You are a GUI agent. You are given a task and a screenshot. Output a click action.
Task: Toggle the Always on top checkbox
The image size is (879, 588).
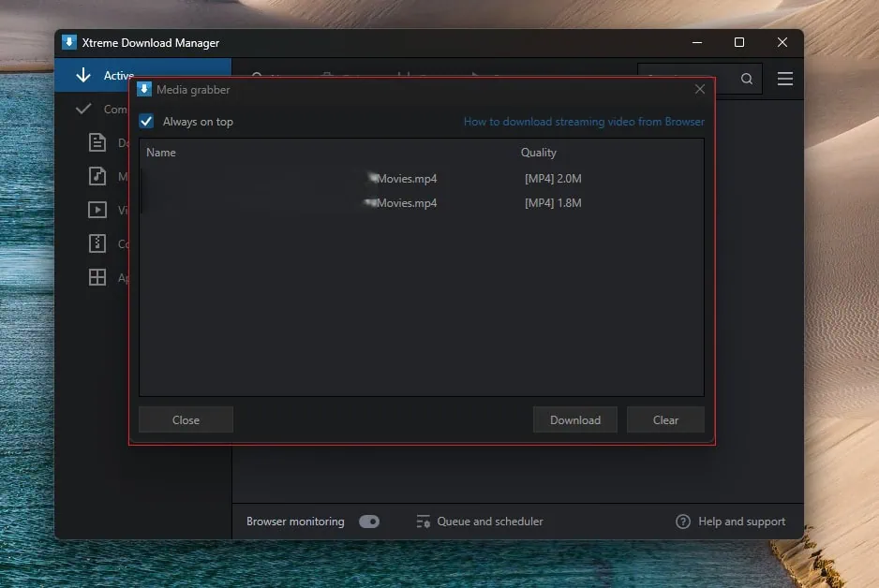(146, 122)
